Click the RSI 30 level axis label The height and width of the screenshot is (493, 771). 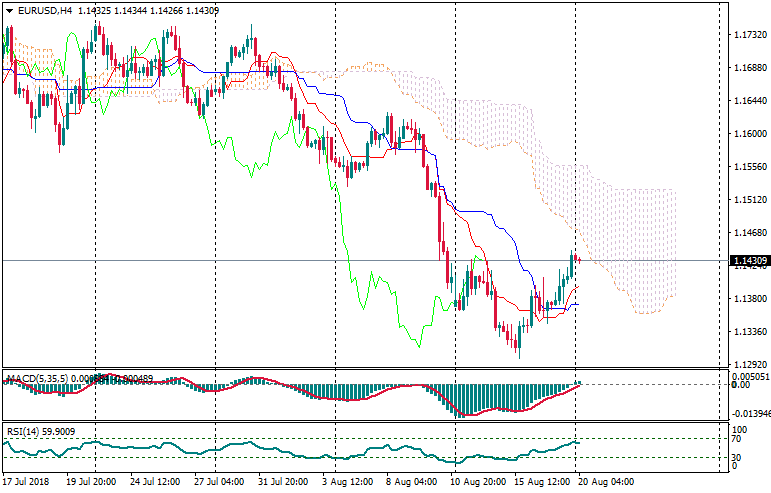pos(736,457)
